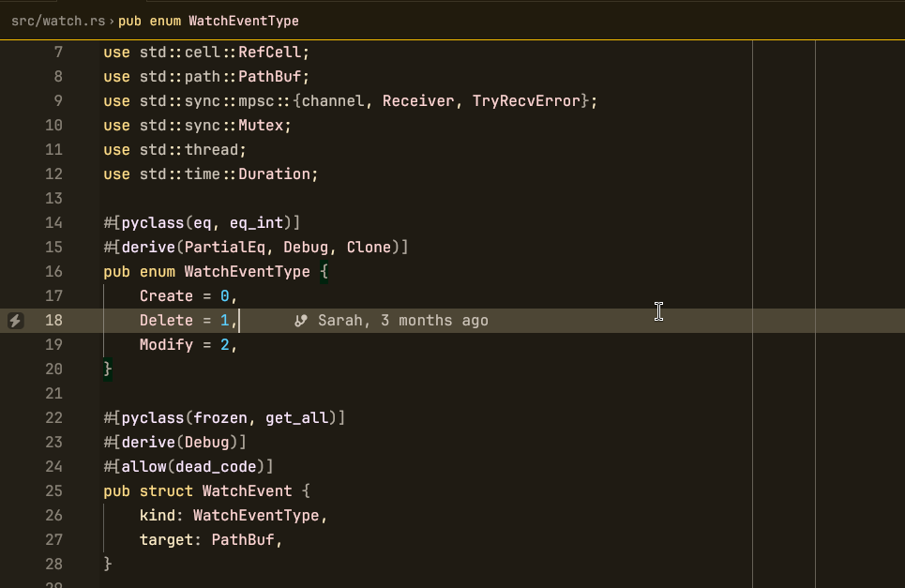
Task: Place cursor on value '0' on line 17
Action: tap(224, 296)
